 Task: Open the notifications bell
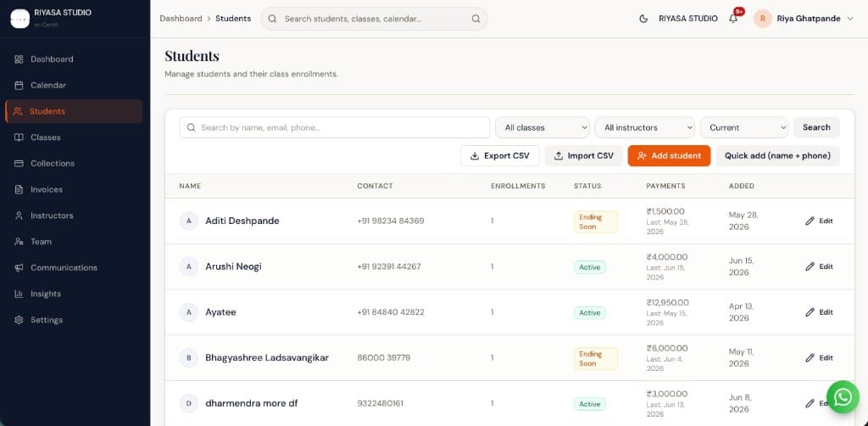point(733,19)
